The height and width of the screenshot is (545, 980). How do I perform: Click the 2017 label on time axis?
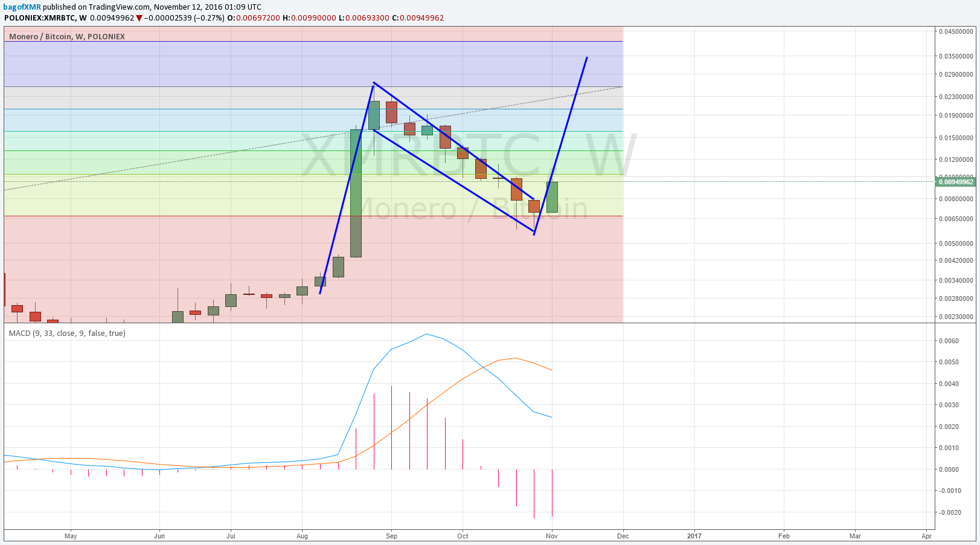pos(694,536)
